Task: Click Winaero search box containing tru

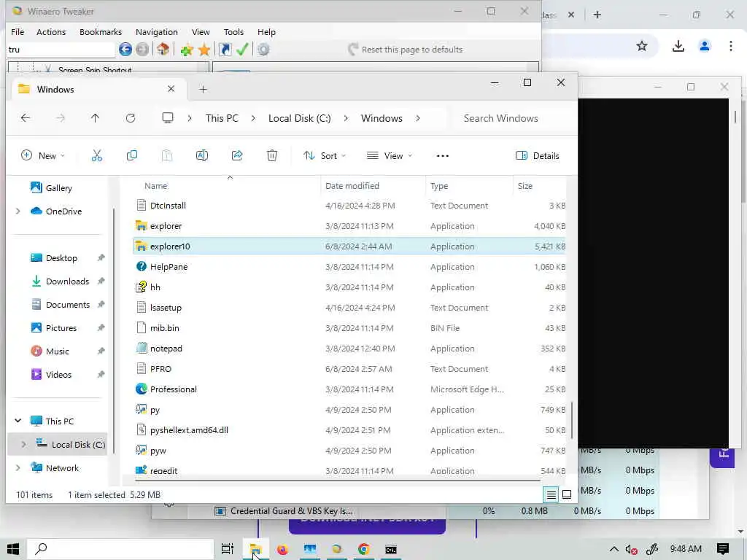Action: pos(61,50)
